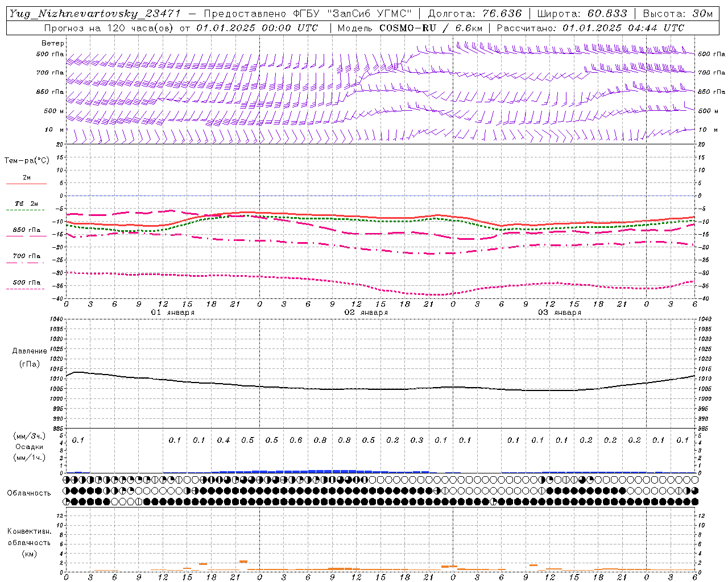Screen dimensions: 728x582
Task: Click the 01 января date label
Action: click(173, 313)
